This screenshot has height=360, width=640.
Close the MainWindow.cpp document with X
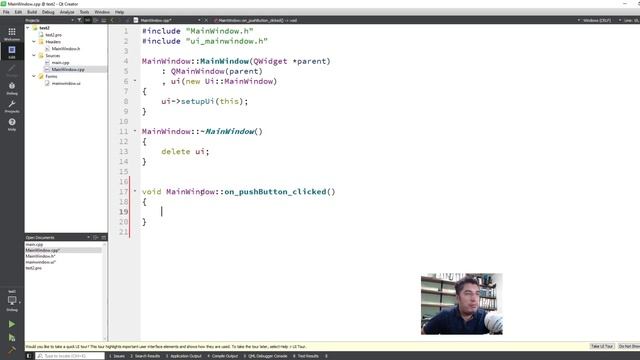coord(206,20)
